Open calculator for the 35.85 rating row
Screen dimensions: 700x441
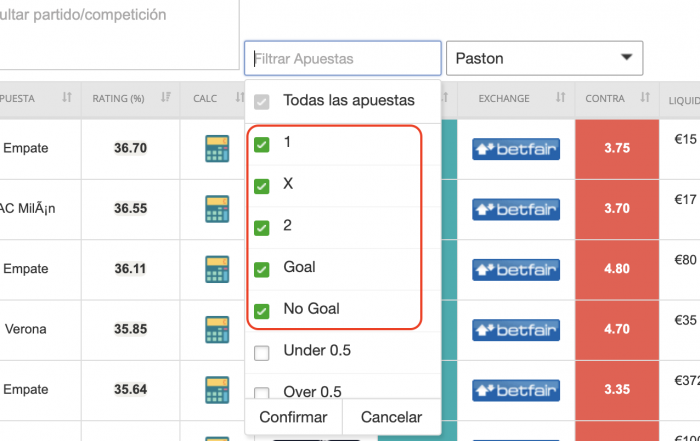point(217,329)
